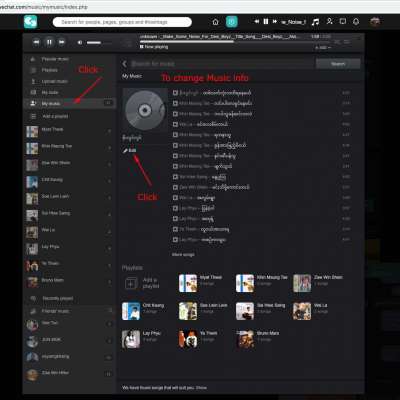
Task: Adjust the player volume slider
Action: (99, 43)
